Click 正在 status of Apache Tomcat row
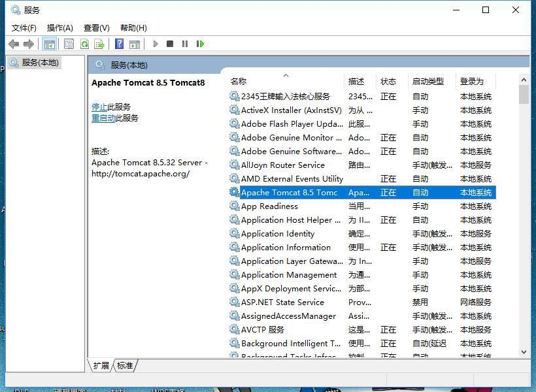Screen dimensions: 536x392 click(388, 193)
